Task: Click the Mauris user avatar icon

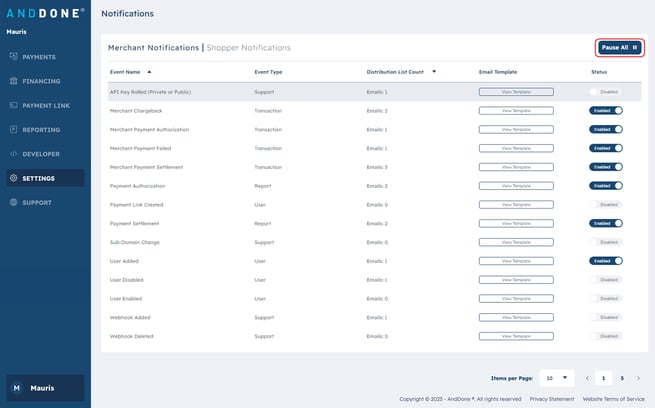Action: [x=15, y=388]
